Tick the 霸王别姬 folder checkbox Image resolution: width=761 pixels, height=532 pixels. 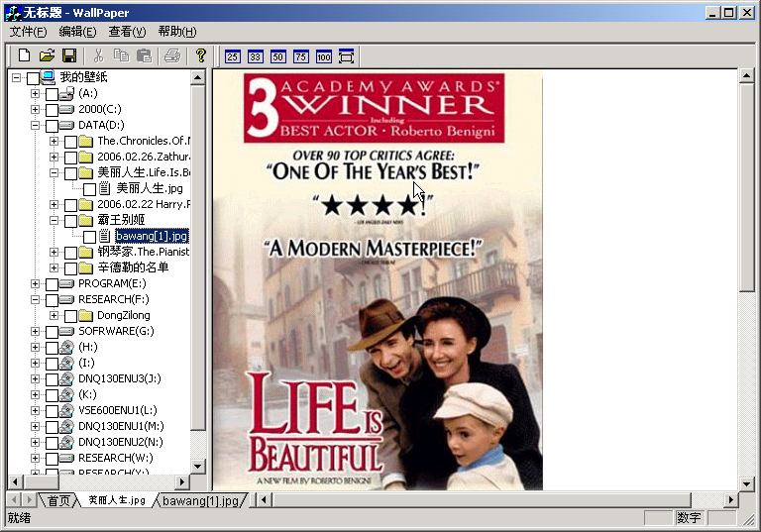pos(71,221)
